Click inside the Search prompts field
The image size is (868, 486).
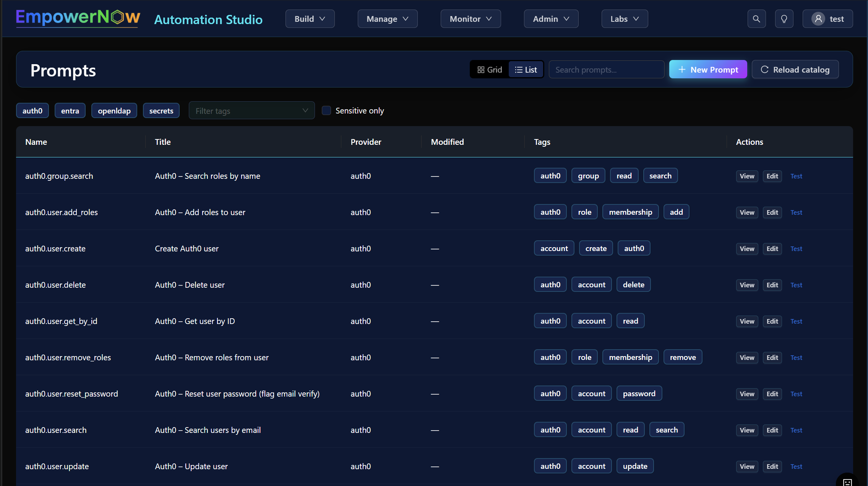click(x=606, y=69)
